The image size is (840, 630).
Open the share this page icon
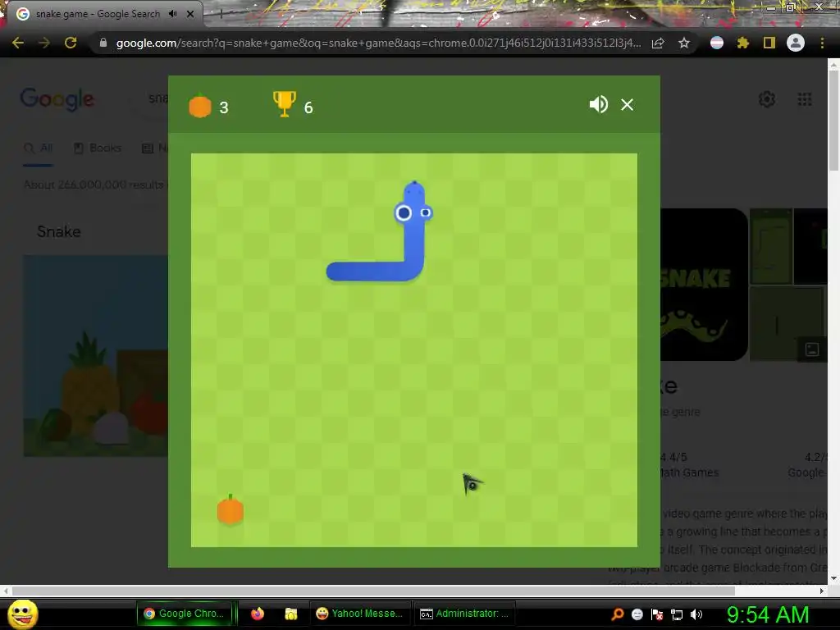coord(658,43)
